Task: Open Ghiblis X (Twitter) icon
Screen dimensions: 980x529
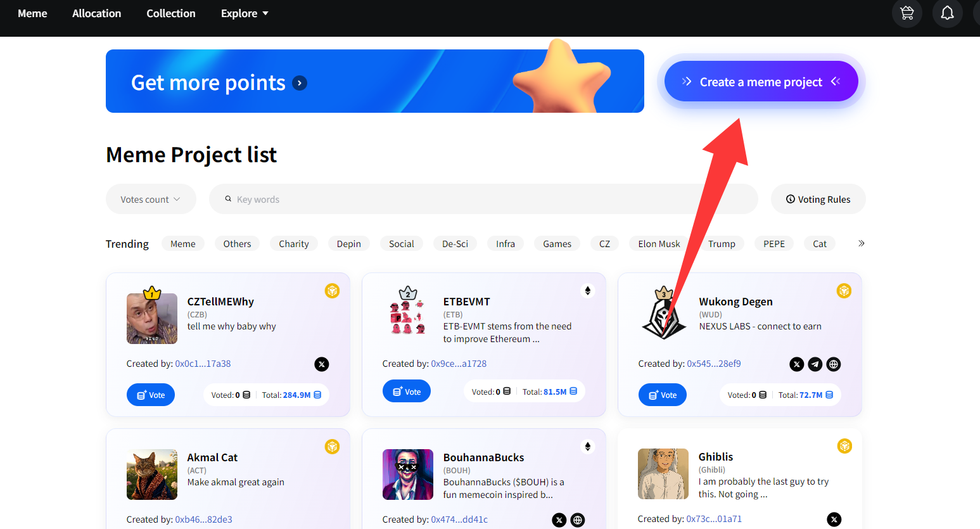Action: [x=834, y=519]
